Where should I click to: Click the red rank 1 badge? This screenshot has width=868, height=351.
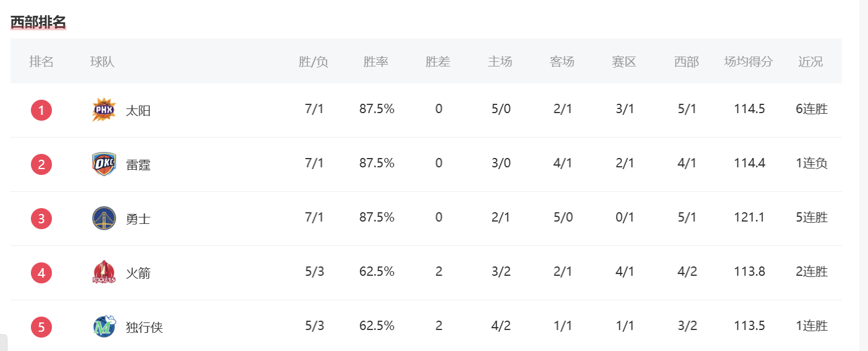pyautogui.click(x=41, y=110)
